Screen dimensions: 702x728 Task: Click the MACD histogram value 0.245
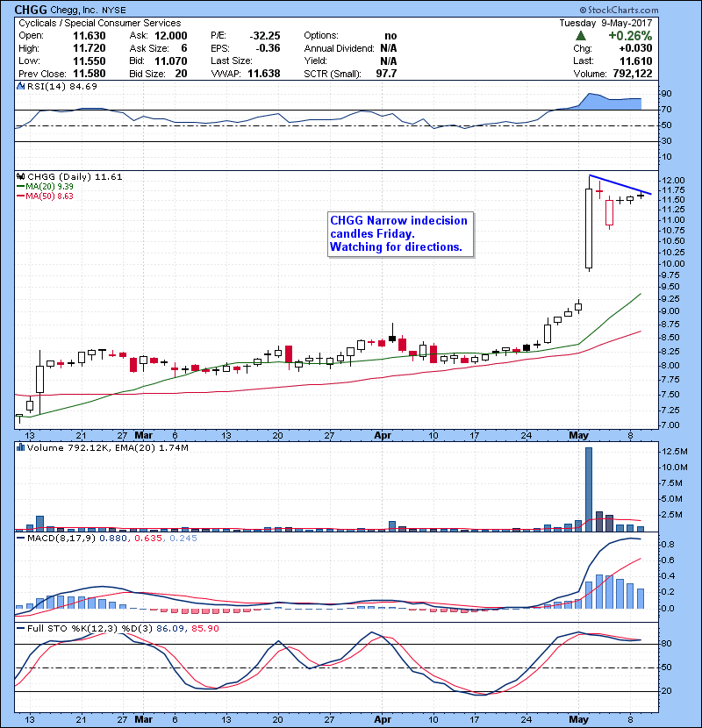pyautogui.click(x=183, y=539)
